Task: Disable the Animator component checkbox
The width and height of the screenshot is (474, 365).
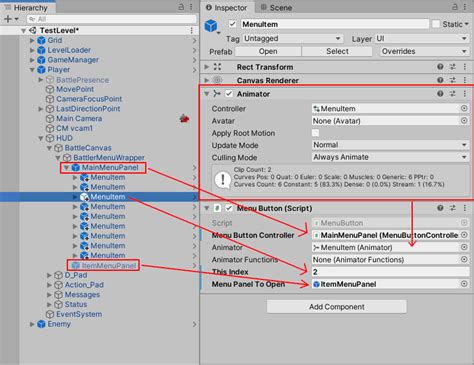Action: [x=229, y=94]
